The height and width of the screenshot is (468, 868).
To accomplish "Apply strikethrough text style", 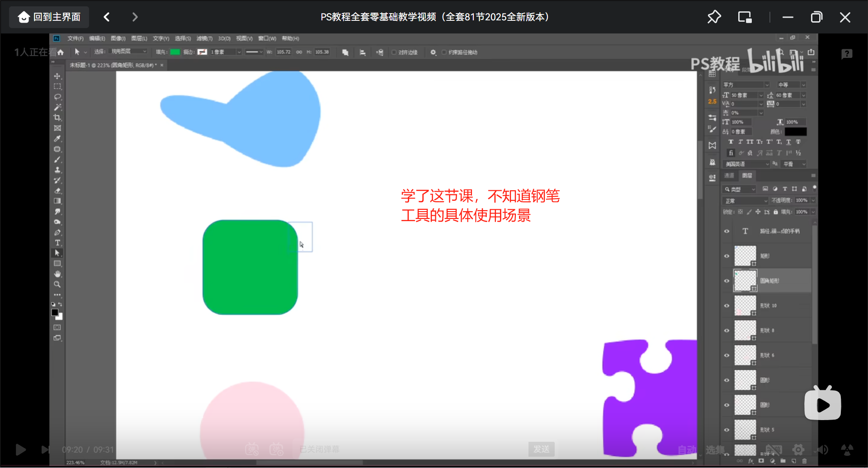I will pyautogui.click(x=798, y=142).
